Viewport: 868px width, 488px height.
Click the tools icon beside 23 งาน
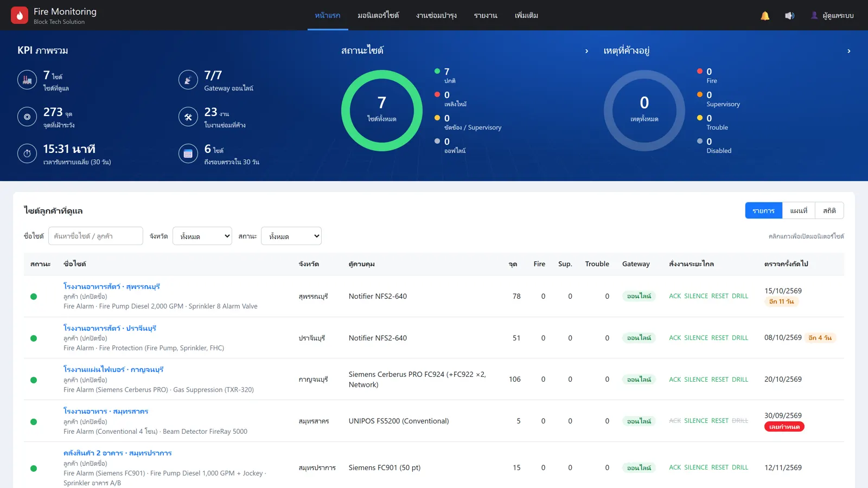[188, 117]
